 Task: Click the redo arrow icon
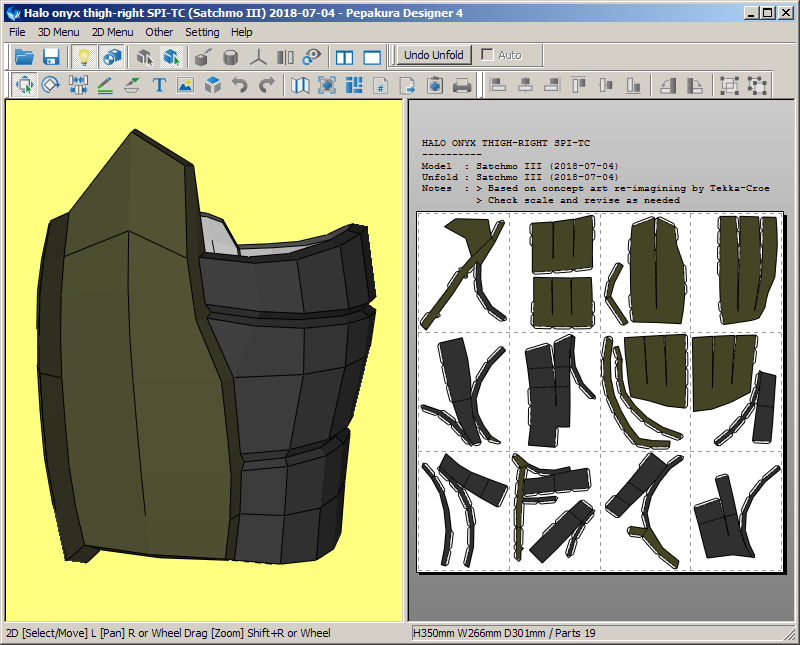pyautogui.click(x=266, y=86)
